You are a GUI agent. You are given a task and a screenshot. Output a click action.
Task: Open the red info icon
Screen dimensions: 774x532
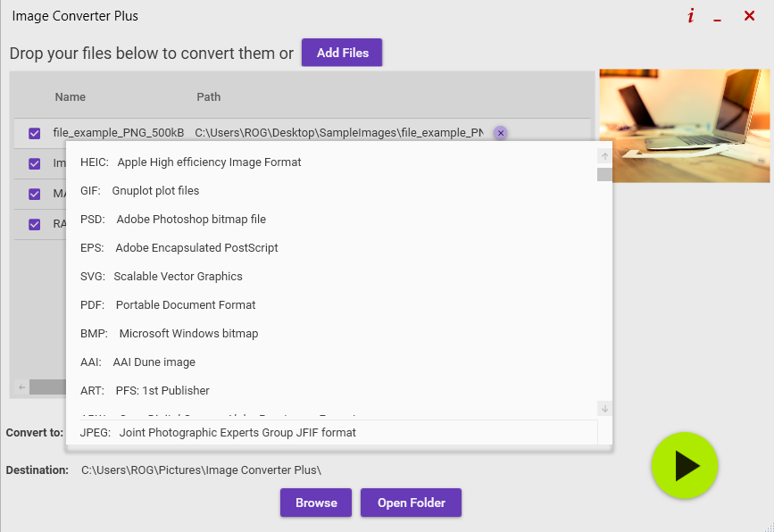pos(691,16)
